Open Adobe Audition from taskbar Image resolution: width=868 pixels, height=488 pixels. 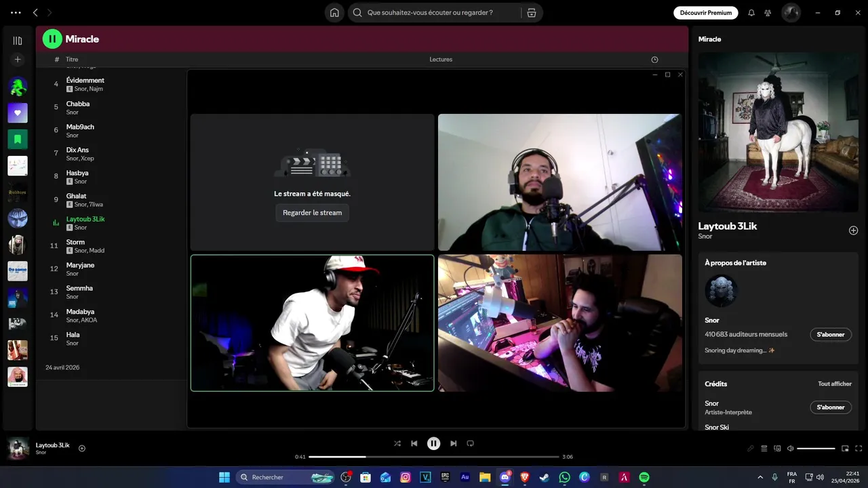click(465, 477)
